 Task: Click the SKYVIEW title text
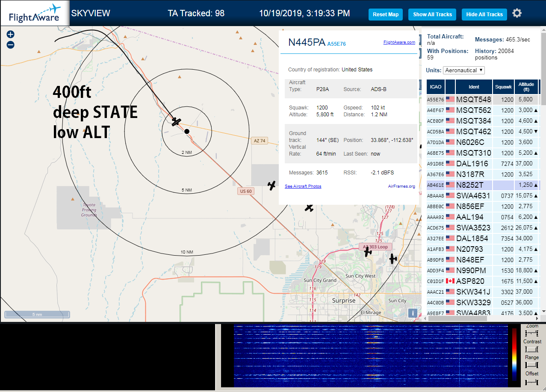91,13
